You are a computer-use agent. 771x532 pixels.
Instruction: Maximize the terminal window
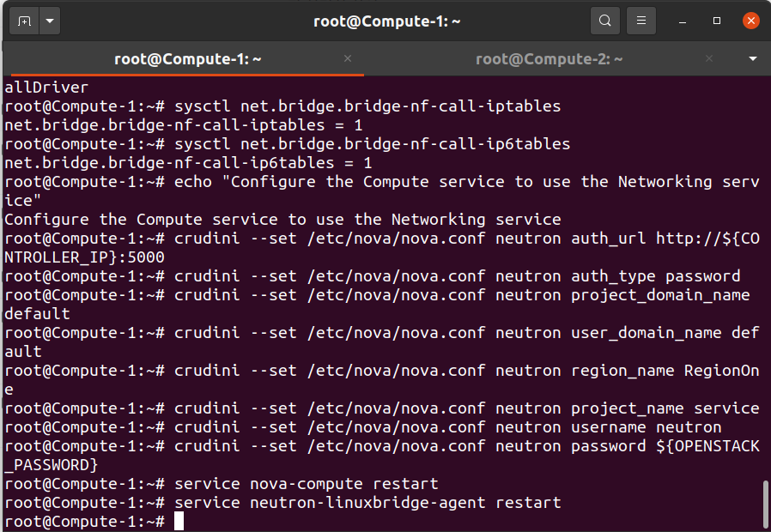717,21
